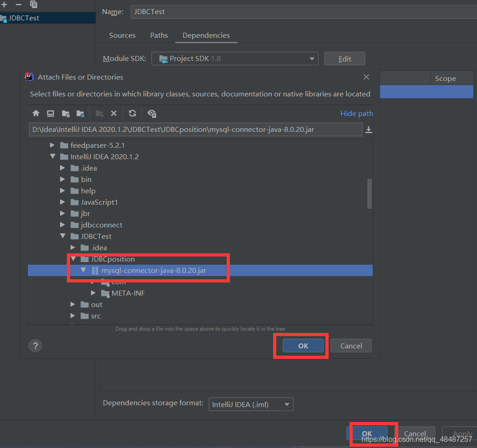The width and height of the screenshot is (477, 448).
Task: Toggle show hidden files and directories icon
Action: click(152, 113)
